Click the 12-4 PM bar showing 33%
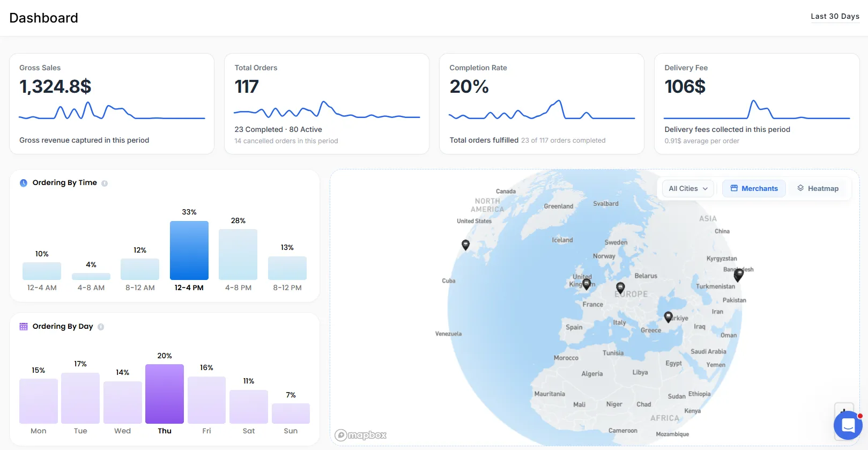Viewport: 868px width, 450px height. point(189,250)
